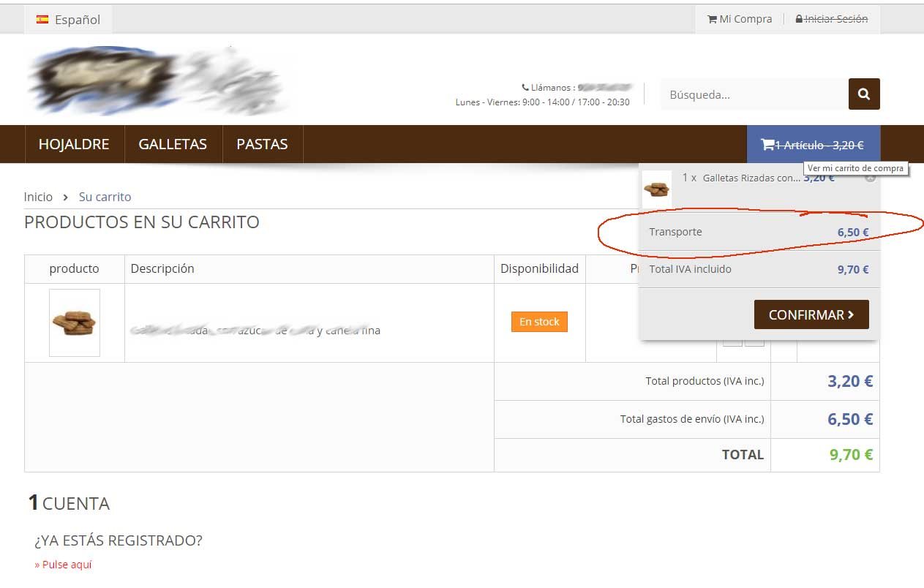Click the CONFIRMAR button
The image size is (924, 588).
pyautogui.click(x=811, y=314)
